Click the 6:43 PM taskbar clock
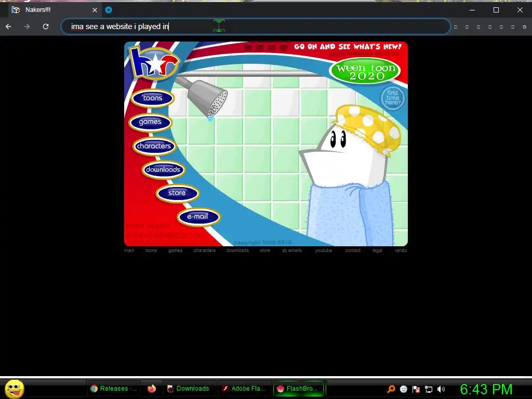 point(486,389)
